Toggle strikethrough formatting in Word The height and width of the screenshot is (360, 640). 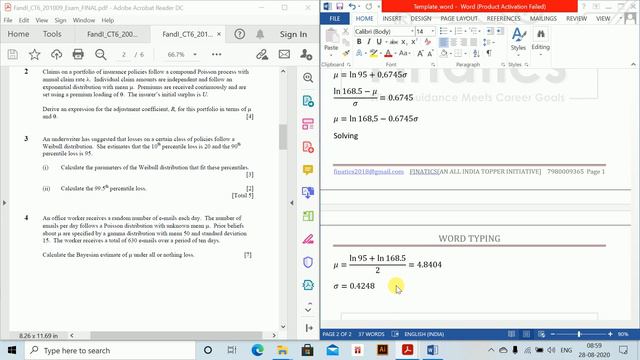[x=394, y=42]
